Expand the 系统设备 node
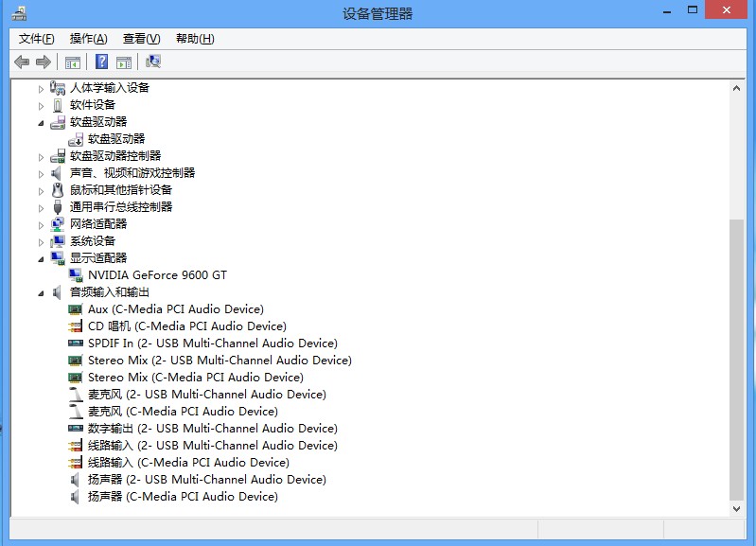This screenshot has height=546, width=756. (x=41, y=241)
